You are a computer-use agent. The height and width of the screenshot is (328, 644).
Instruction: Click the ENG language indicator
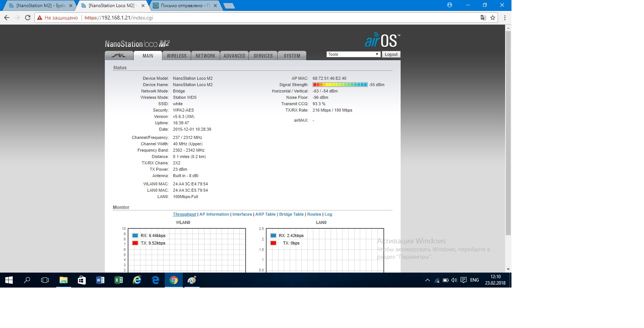[474, 280]
